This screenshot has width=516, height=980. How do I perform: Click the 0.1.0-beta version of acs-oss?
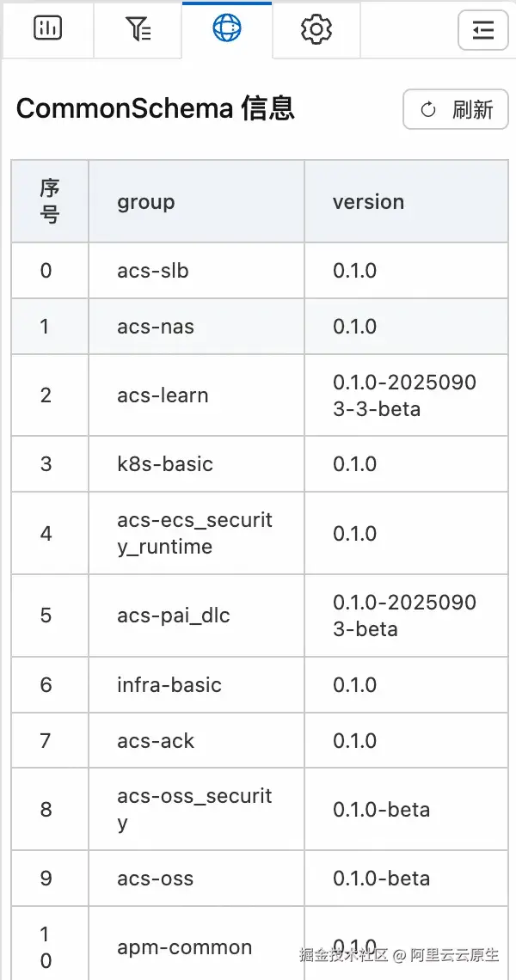(381, 879)
